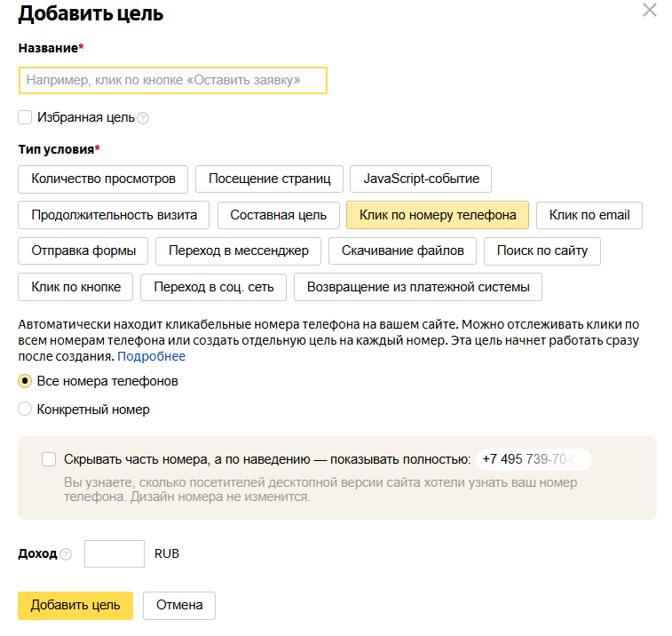Choose the Все номера телефонов option
Image resolution: width=672 pixels, height=636 pixels.
tap(25, 381)
